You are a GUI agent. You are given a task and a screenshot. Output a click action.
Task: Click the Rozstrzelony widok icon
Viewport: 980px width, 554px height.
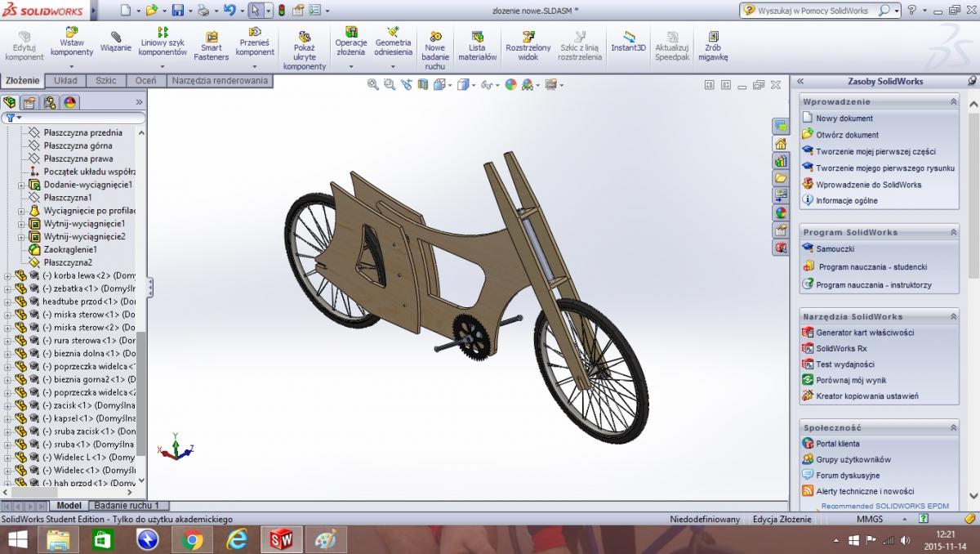click(x=528, y=36)
